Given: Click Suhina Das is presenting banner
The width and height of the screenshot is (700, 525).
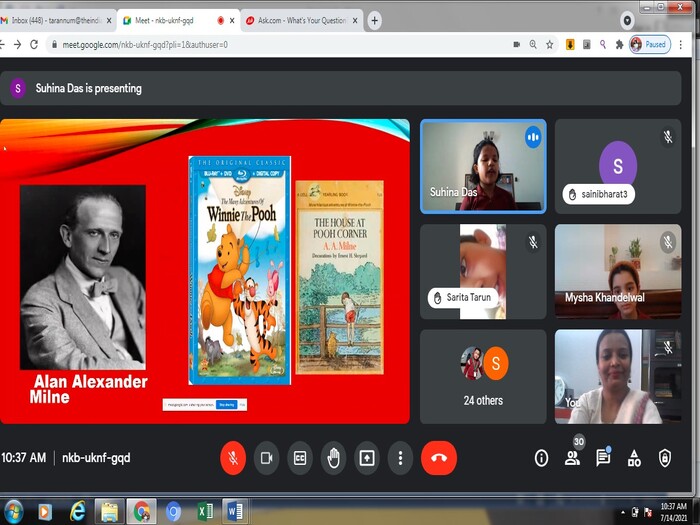Looking at the screenshot, I should pos(341,88).
